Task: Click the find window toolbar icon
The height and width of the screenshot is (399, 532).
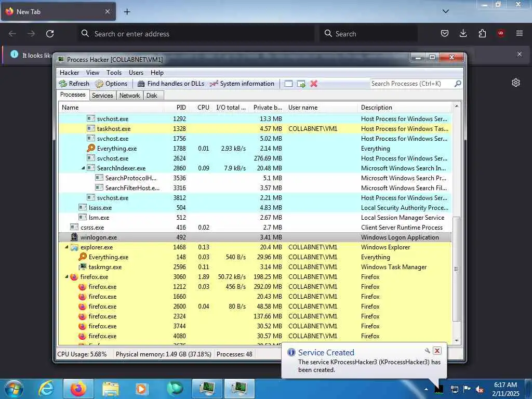Action: pos(288,84)
